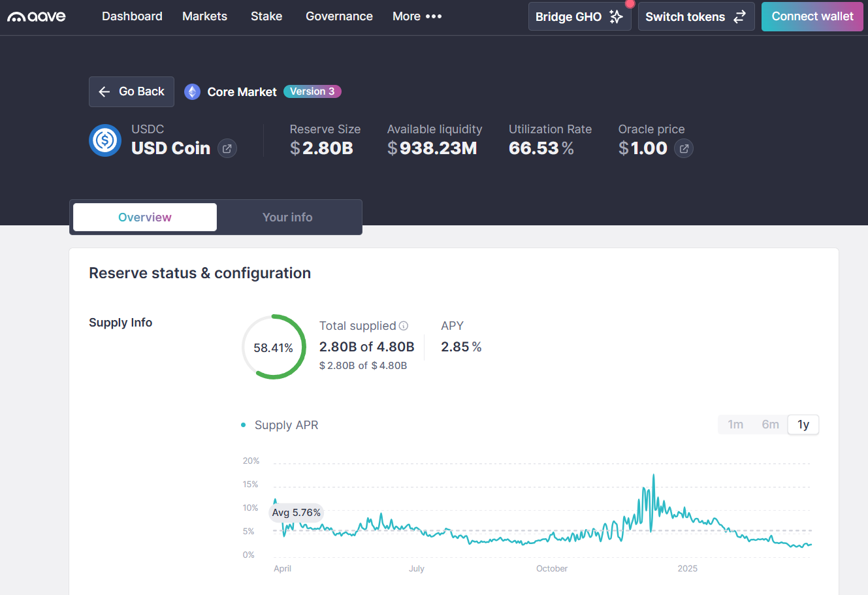Show the Total supplied info tooltip
The width and height of the screenshot is (868, 595).
point(404,326)
